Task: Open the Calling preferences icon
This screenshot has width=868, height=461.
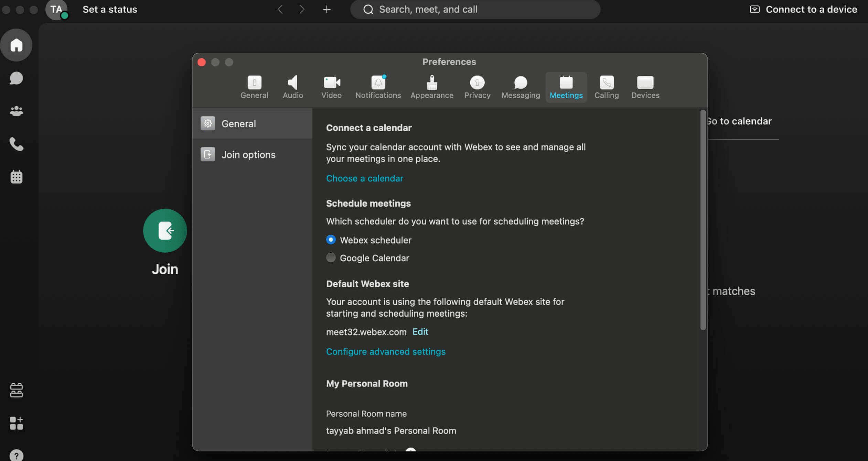Action: coord(606,87)
